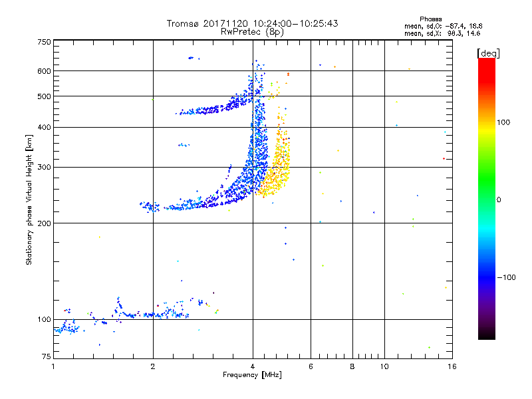532x399 pixels.
Task: Click the x-axis tick label '16'
Action: 452,366
